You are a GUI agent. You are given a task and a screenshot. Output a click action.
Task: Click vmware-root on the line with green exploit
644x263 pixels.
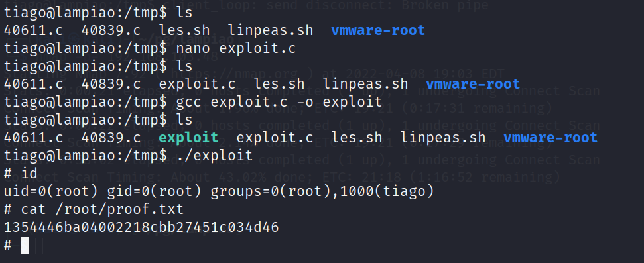550,137
